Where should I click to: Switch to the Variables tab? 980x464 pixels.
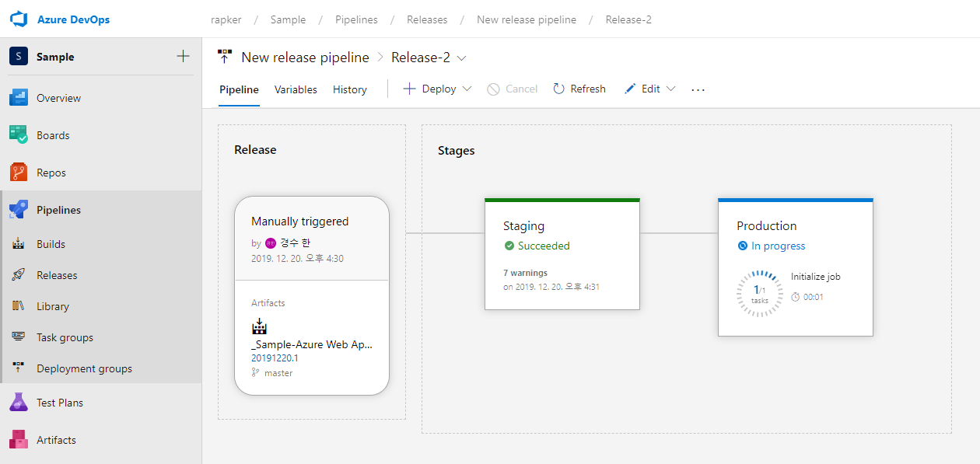coord(296,89)
